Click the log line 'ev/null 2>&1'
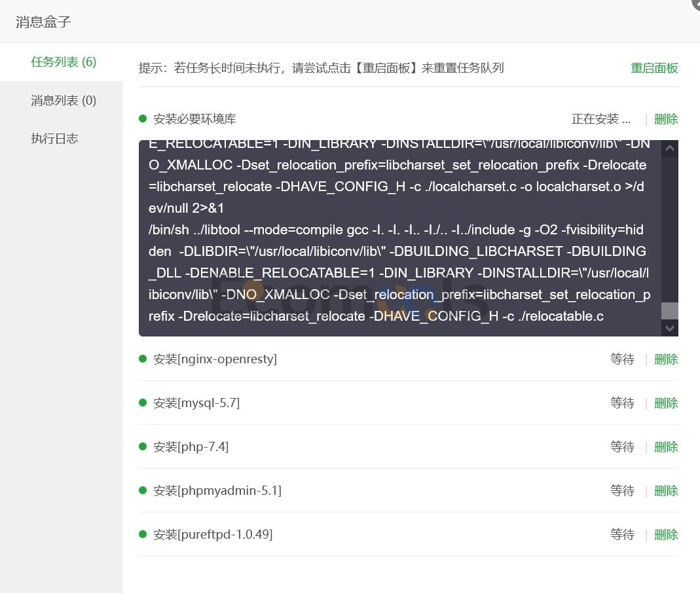 186,208
